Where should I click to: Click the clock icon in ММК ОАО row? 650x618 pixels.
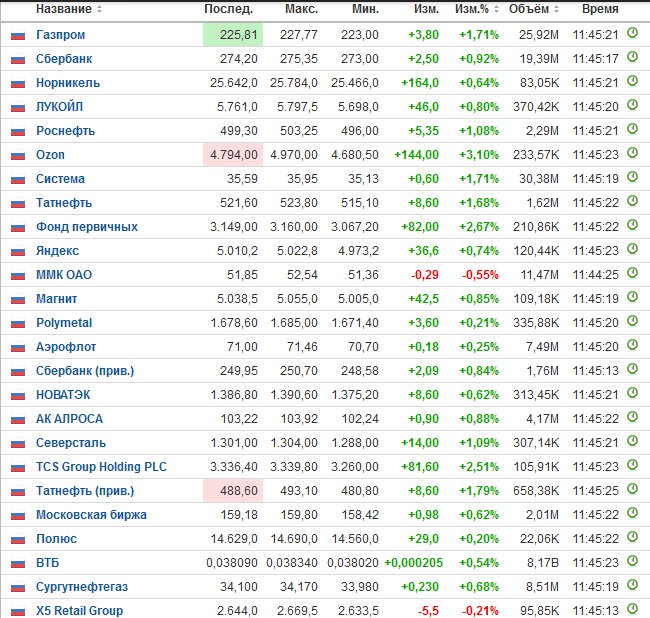click(x=632, y=273)
